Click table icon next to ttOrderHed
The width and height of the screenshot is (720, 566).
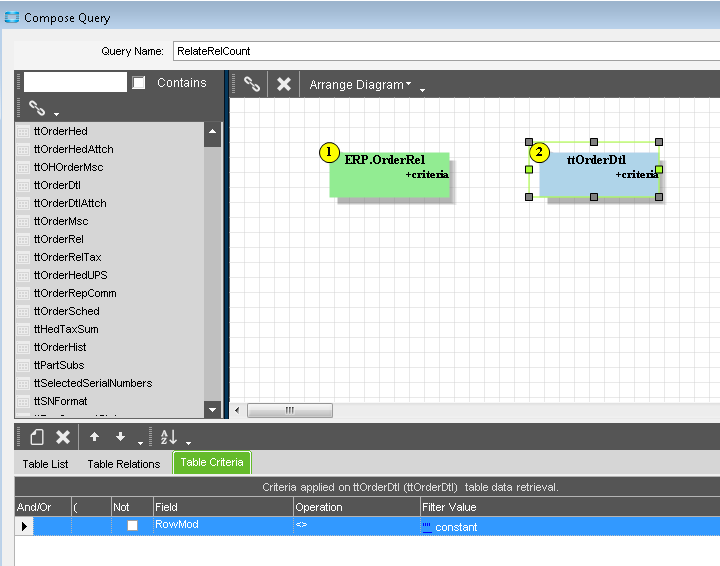23,132
